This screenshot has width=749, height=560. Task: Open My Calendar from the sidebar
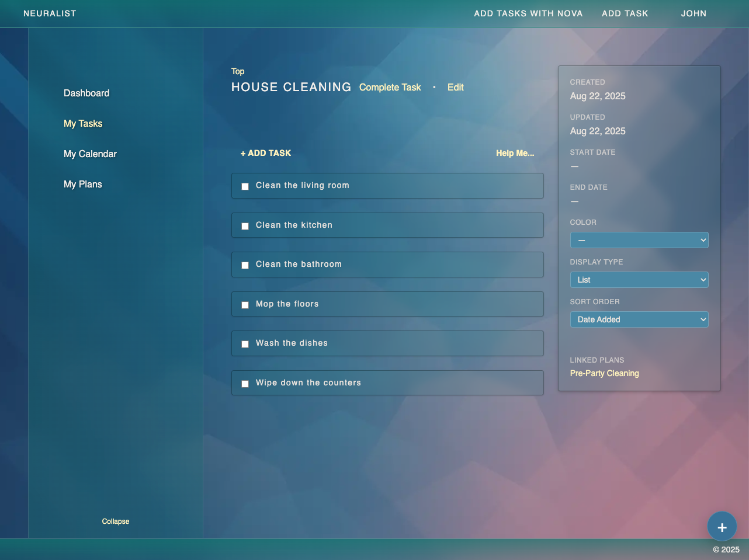(90, 154)
